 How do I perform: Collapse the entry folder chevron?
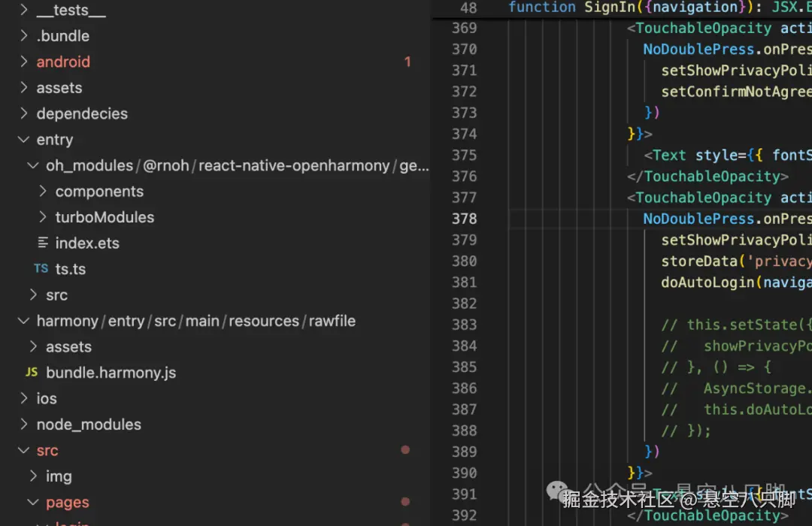23,139
